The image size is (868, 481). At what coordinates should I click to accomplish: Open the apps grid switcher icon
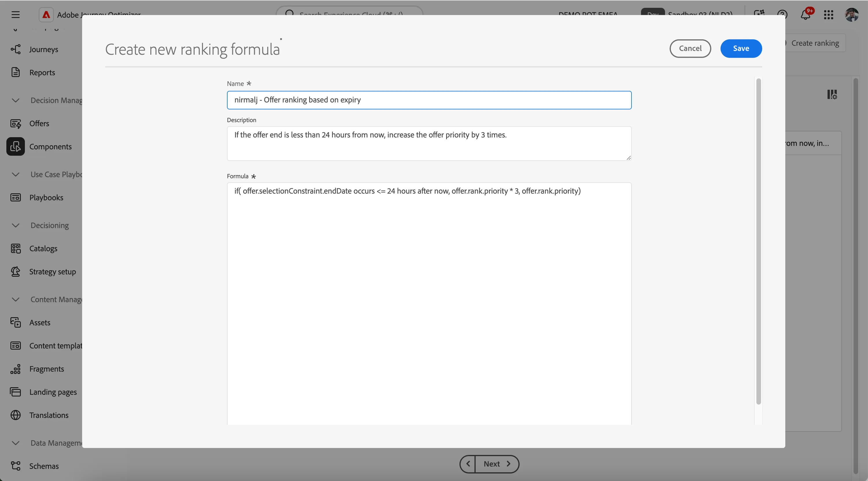(x=829, y=14)
